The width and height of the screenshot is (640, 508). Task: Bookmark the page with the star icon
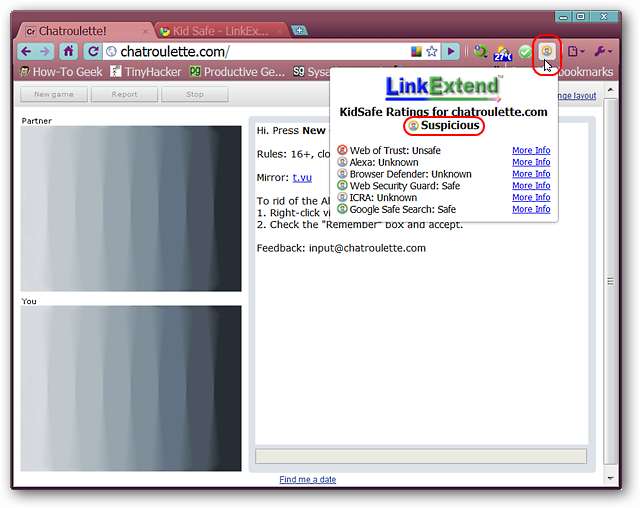pyautogui.click(x=431, y=51)
